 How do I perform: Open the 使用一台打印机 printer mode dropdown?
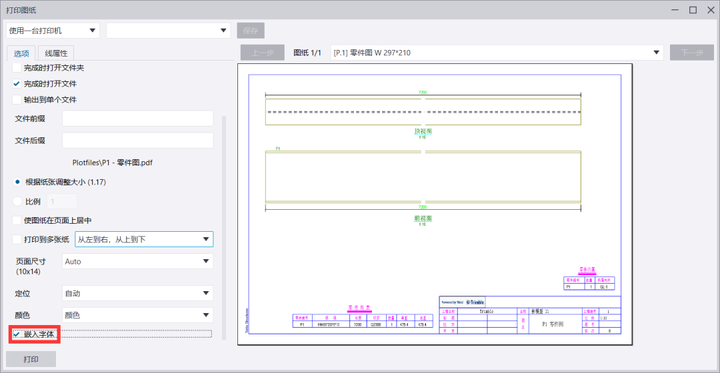click(53, 31)
